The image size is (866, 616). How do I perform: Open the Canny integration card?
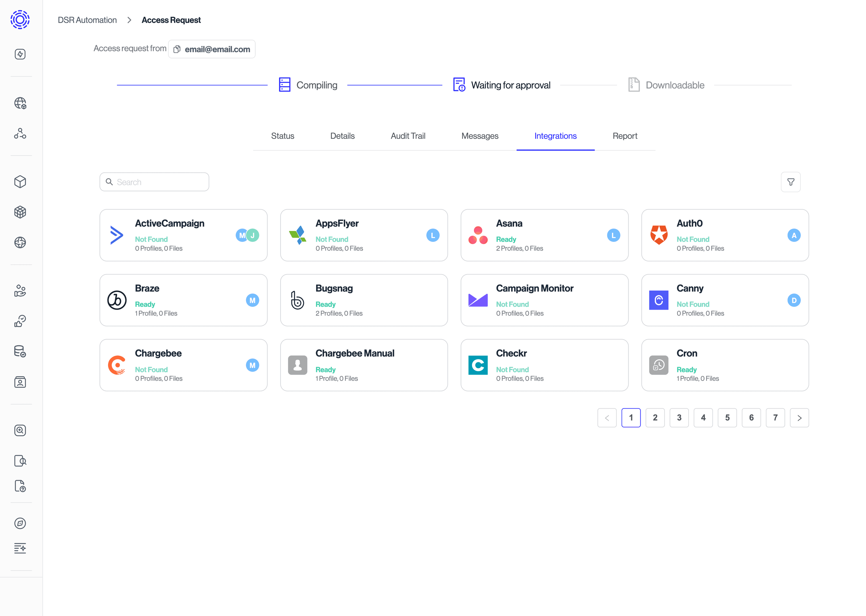pyautogui.click(x=725, y=300)
